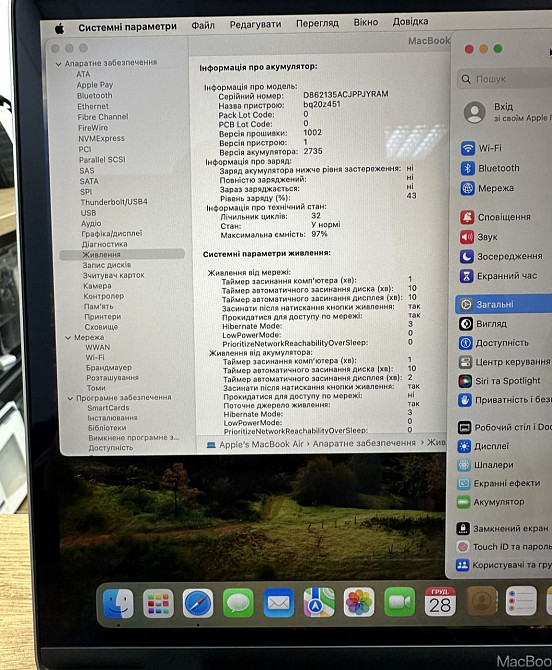Open Шпалери wallpaper icon

tap(464, 465)
